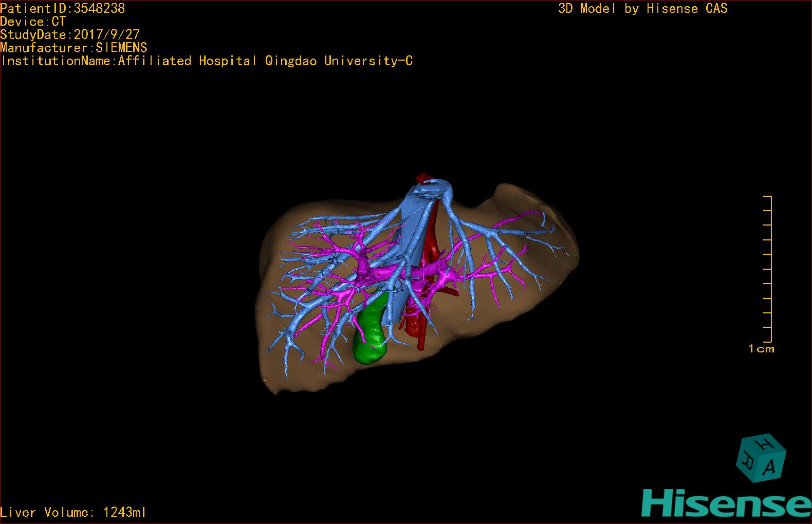
Task: Select the InstitutionName Affiliated Hospital line
Action: coord(207,61)
